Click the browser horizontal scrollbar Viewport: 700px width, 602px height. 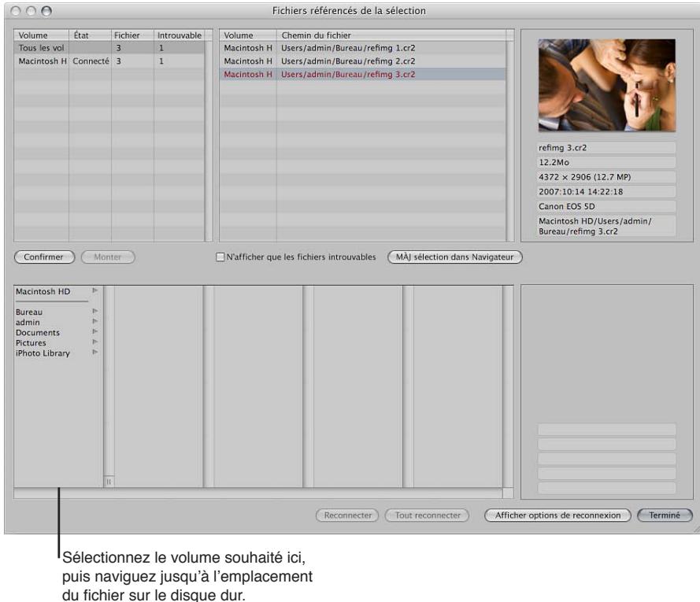[x=258, y=493]
